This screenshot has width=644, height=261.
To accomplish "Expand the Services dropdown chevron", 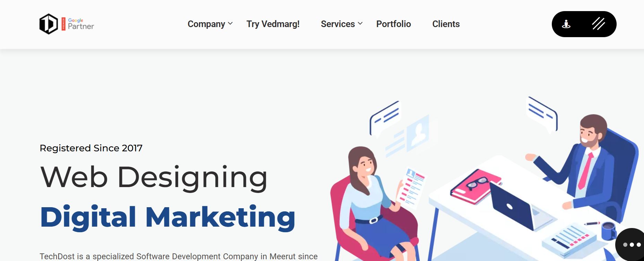I will 360,24.
